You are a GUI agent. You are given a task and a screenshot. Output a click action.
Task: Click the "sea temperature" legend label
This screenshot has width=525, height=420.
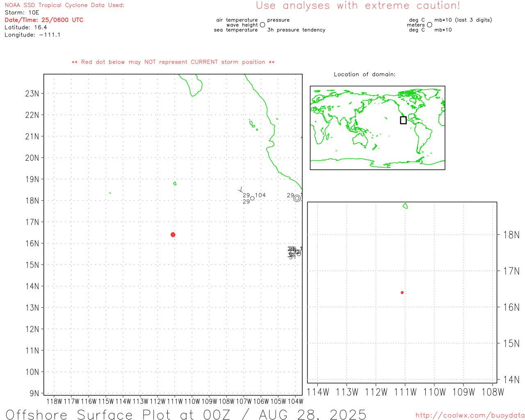pos(236,30)
